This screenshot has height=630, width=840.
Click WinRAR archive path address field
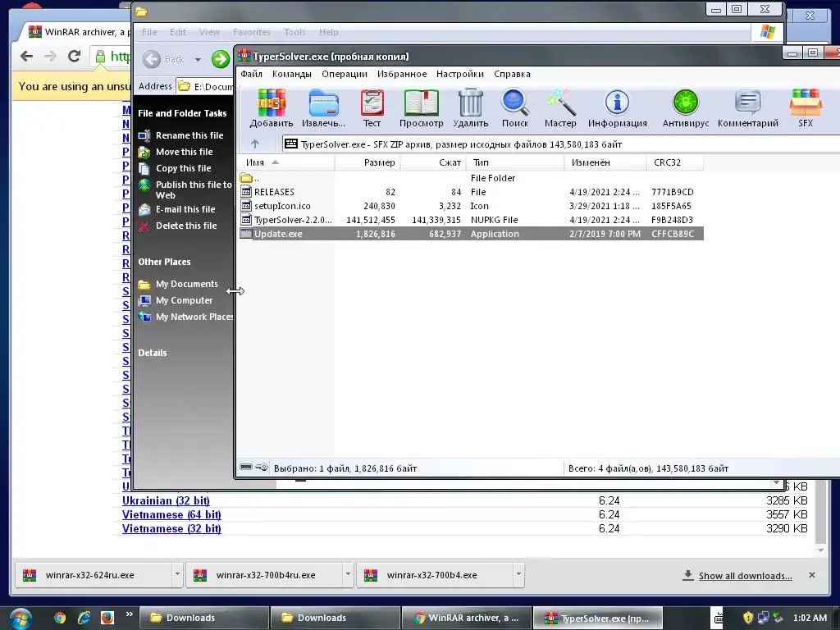(x=561, y=144)
